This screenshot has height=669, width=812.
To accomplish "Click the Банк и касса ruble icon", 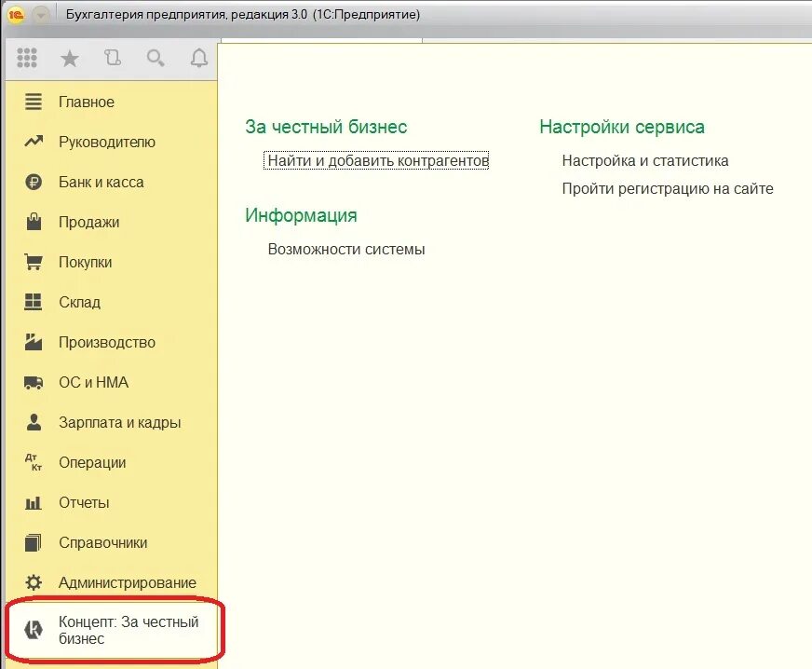I will [34, 182].
